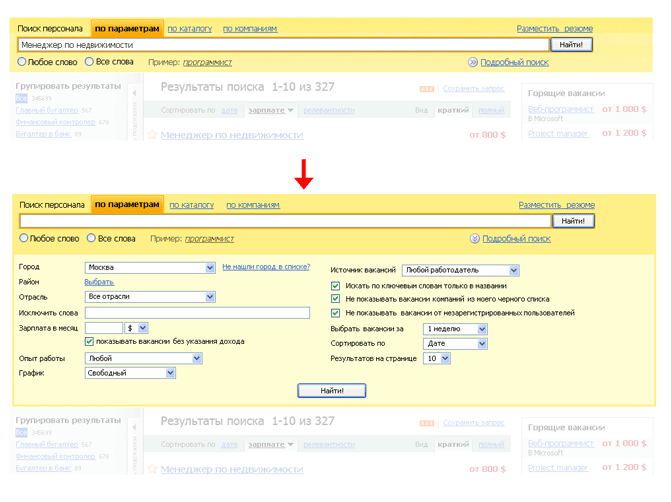This screenshot has height=502, width=671.
Task: Click the expand icon beside Подробный поиск in collapsed panel
Action: 472,62
